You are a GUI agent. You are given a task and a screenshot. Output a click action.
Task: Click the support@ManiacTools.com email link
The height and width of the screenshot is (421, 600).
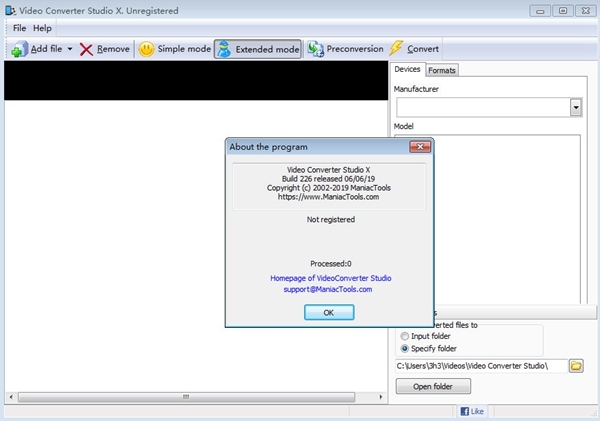tap(328, 289)
